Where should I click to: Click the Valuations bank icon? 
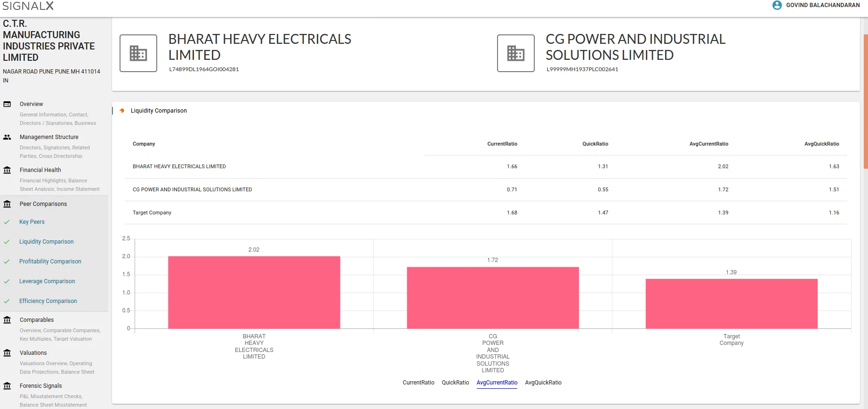click(7, 353)
